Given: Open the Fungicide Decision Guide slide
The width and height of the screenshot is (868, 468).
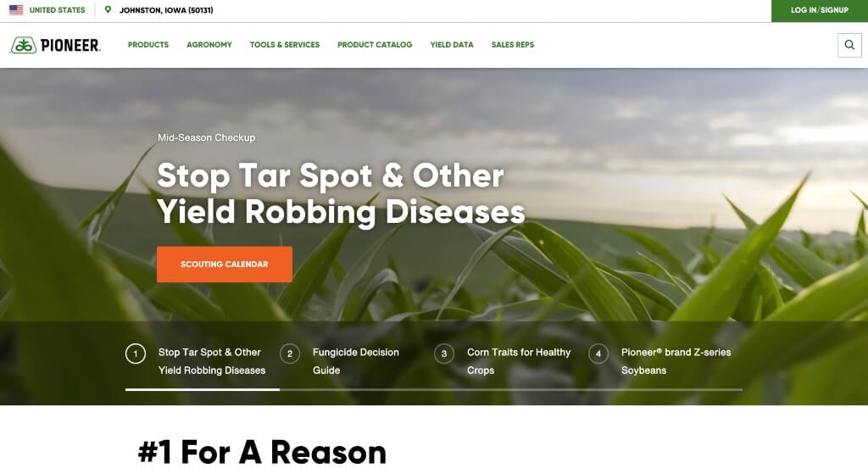Looking at the screenshot, I should tap(356, 361).
